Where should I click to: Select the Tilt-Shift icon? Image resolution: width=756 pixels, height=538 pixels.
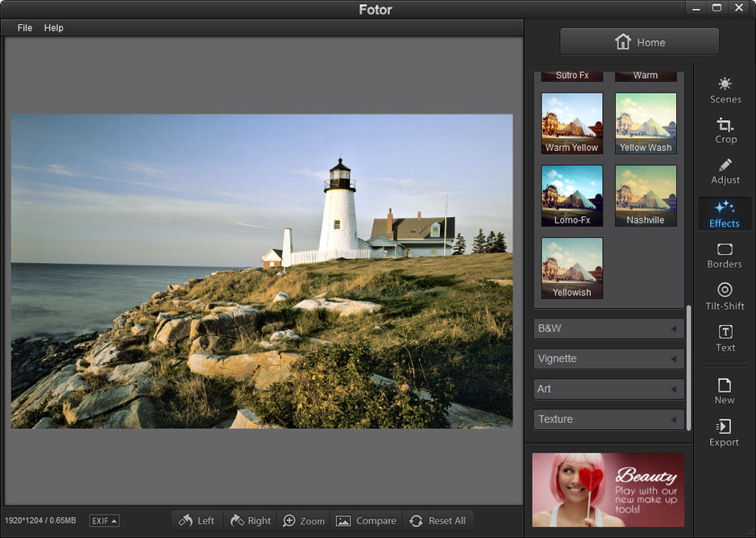pos(725,297)
